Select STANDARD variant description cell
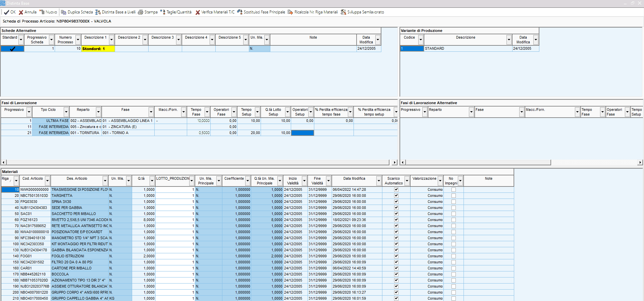This screenshot has width=644, height=301. point(468,49)
